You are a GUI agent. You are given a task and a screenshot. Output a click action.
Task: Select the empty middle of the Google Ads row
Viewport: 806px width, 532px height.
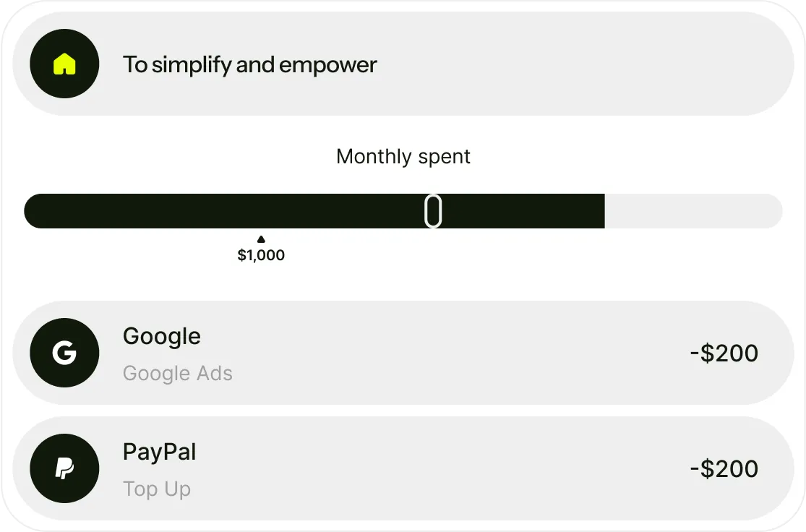point(448,353)
